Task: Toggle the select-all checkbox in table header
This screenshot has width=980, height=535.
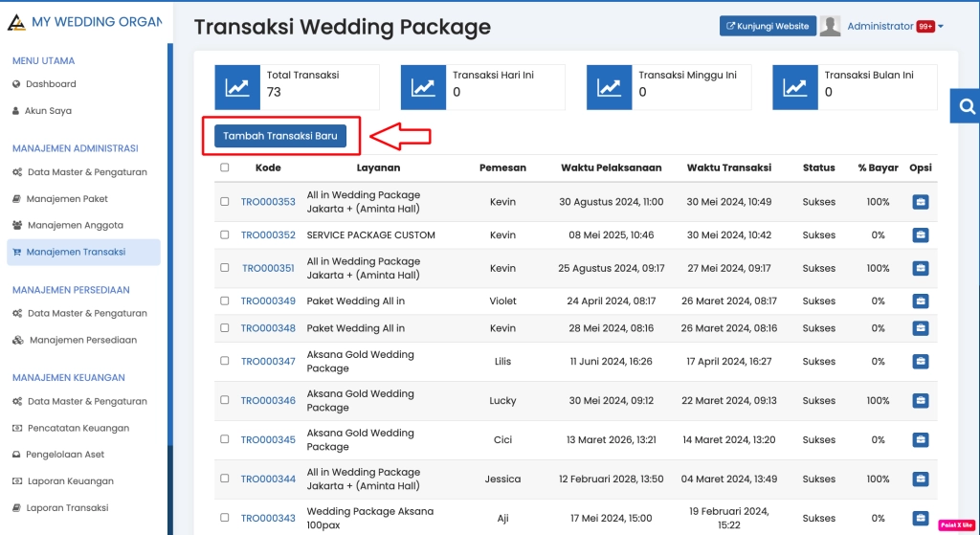Action: point(225,167)
